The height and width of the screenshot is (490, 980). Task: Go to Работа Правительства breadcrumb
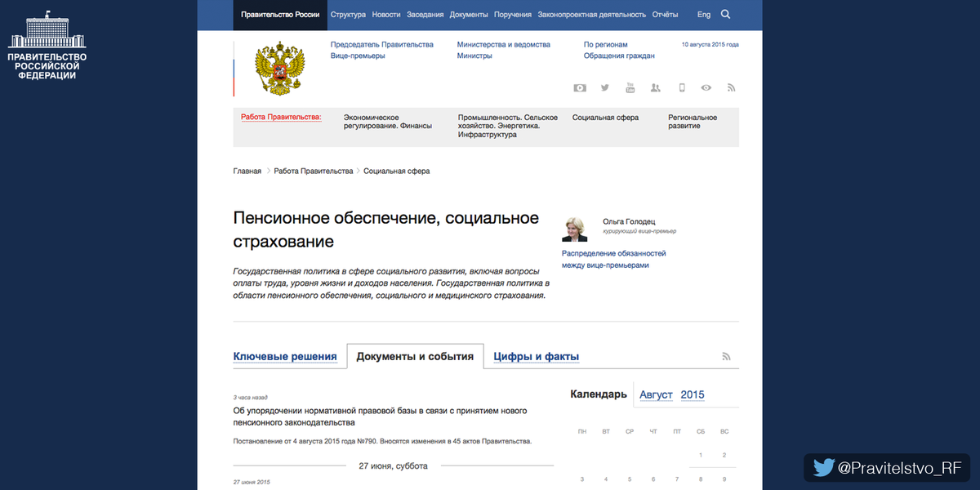point(314,171)
